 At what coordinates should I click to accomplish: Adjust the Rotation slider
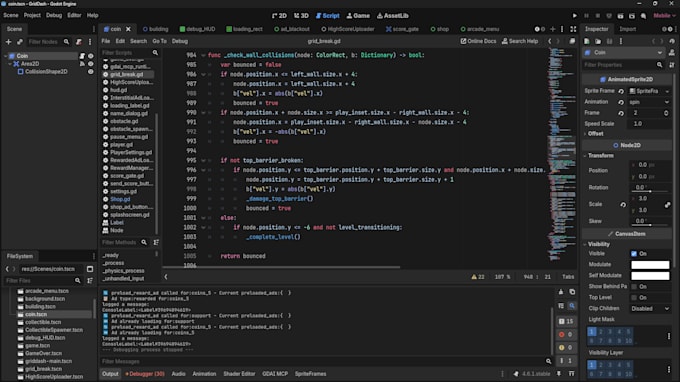click(x=650, y=191)
